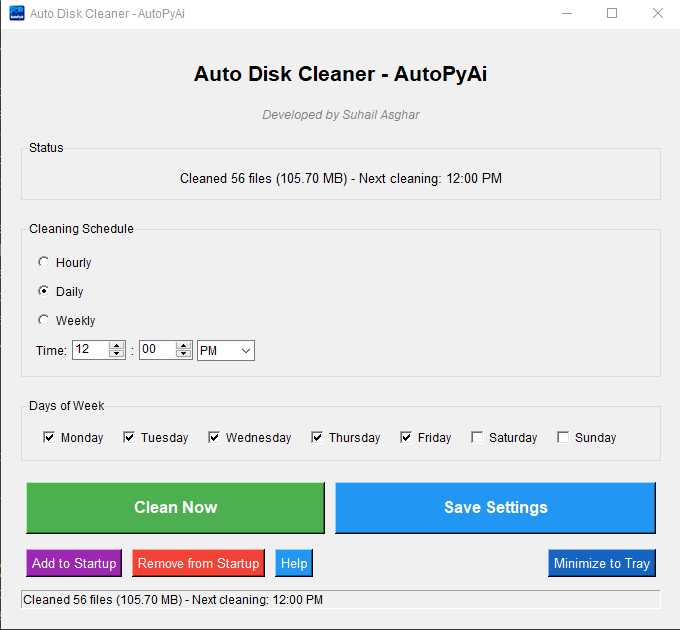Viewport: 680px width, 630px height.
Task: Click the 'Time:' label
Action: [x=51, y=350]
